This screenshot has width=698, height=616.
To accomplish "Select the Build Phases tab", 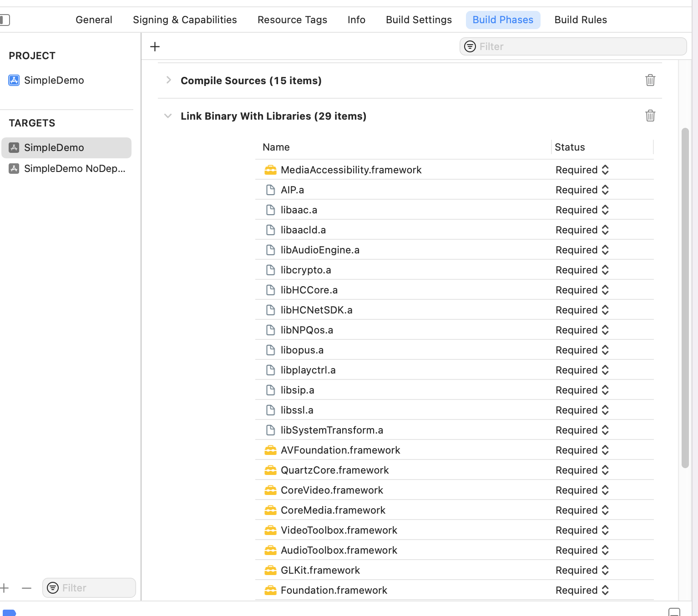I will [503, 20].
